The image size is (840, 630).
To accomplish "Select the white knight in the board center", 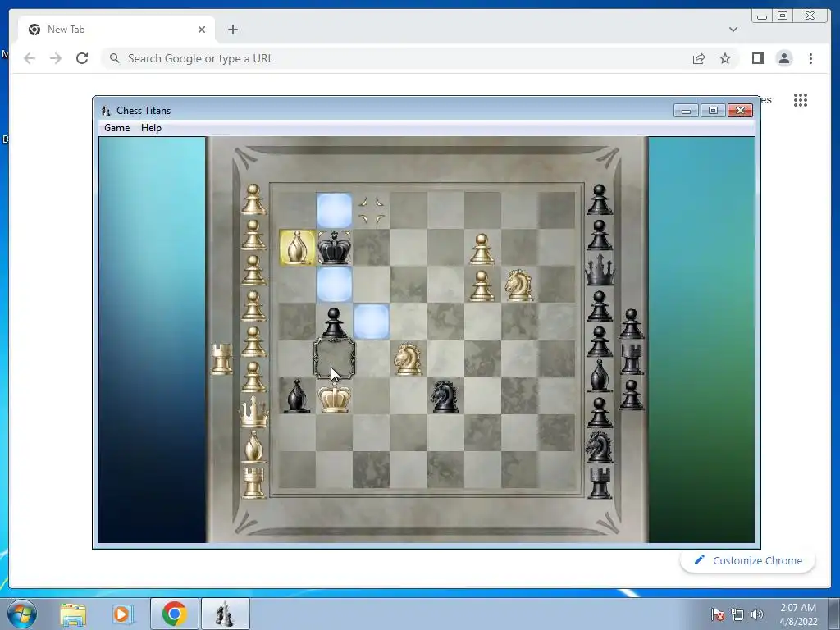I will (x=408, y=359).
